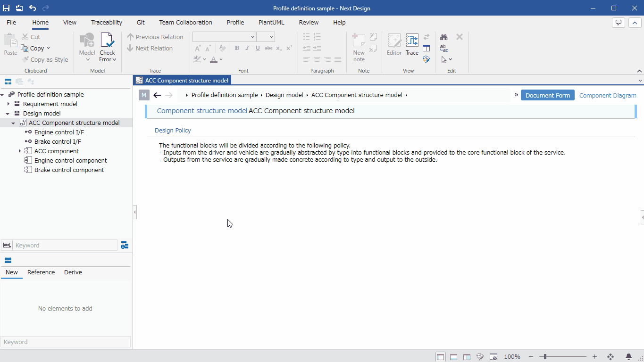Viewport: 644px width, 362px height.
Task: Open the font name dropdown
Action: [224, 37]
